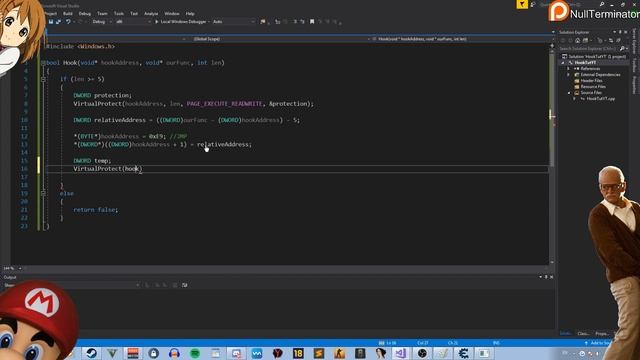Open the Window menu
The image size is (640, 360).
(x=172, y=13)
